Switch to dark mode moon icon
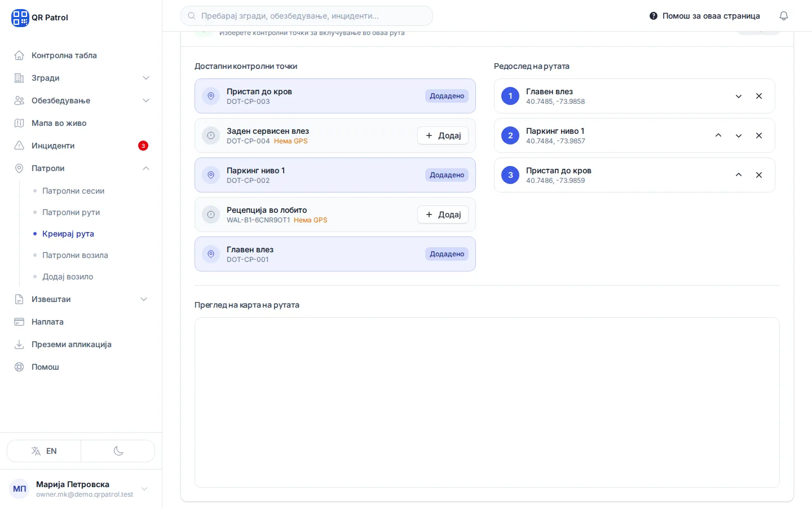This screenshot has height=508, width=812. tap(118, 451)
